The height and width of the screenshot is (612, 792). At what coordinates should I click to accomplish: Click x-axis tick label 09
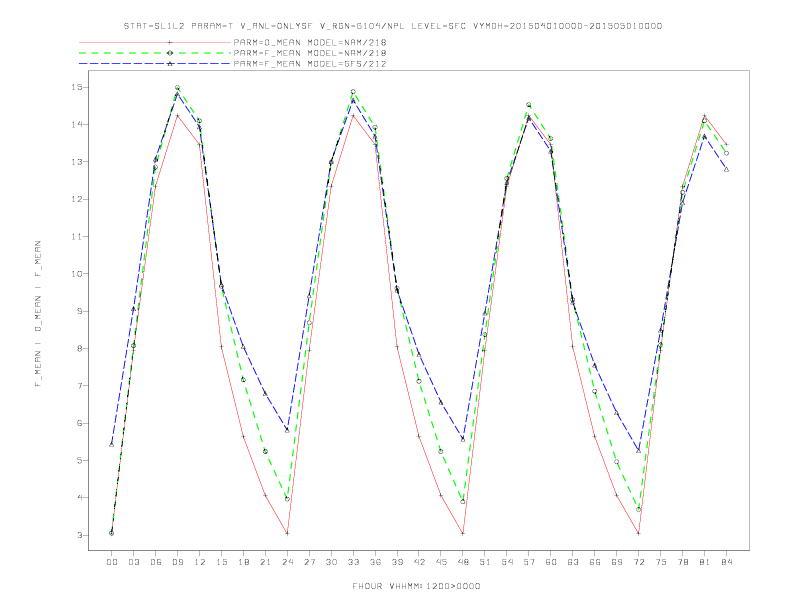[177, 562]
